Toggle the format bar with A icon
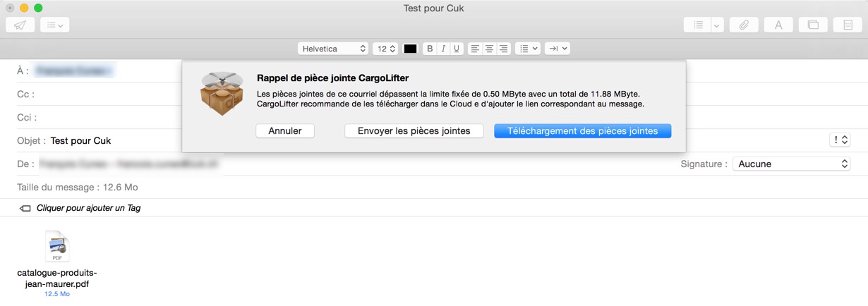868x306 pixels. tap(778, 25)
